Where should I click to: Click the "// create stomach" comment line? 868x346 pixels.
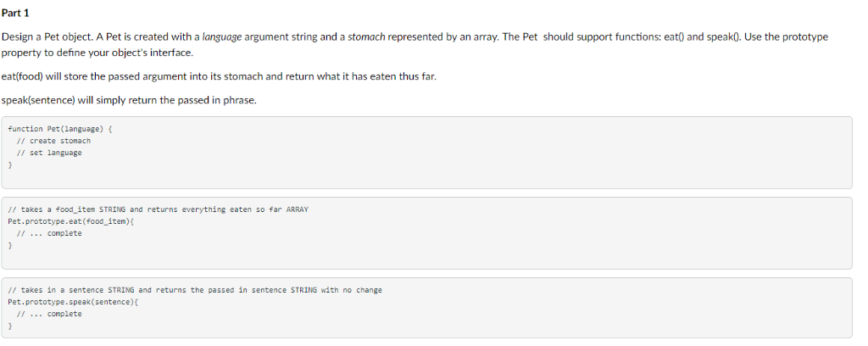pyautogui.click(x=53, y=141)
